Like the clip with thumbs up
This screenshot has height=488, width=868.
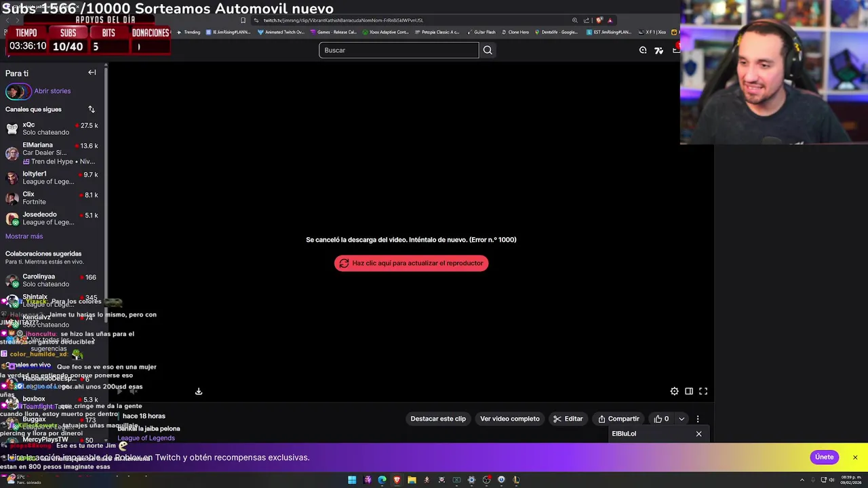click(661, 419)
